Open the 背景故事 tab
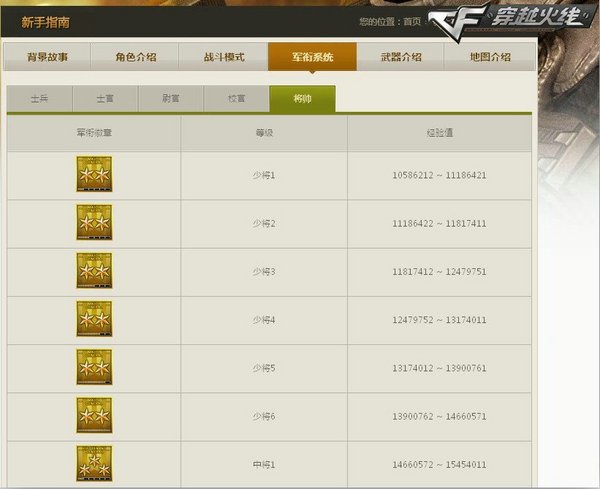 pos(47,57)
